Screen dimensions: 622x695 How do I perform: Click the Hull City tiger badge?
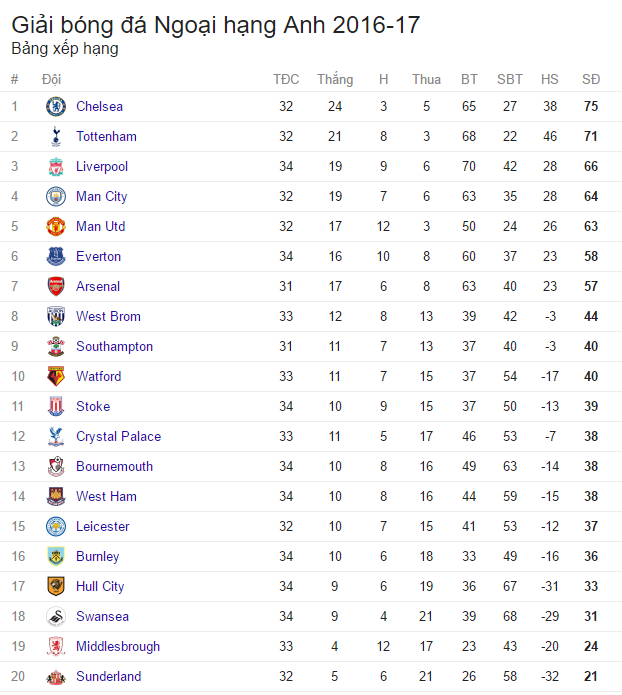[56, 586]
